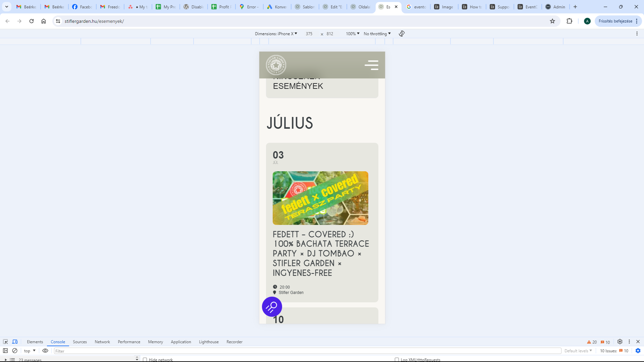The width and height of the screenshot is (644, 362).
Task: Click the 03 event date number
Action: click(278, 155)
